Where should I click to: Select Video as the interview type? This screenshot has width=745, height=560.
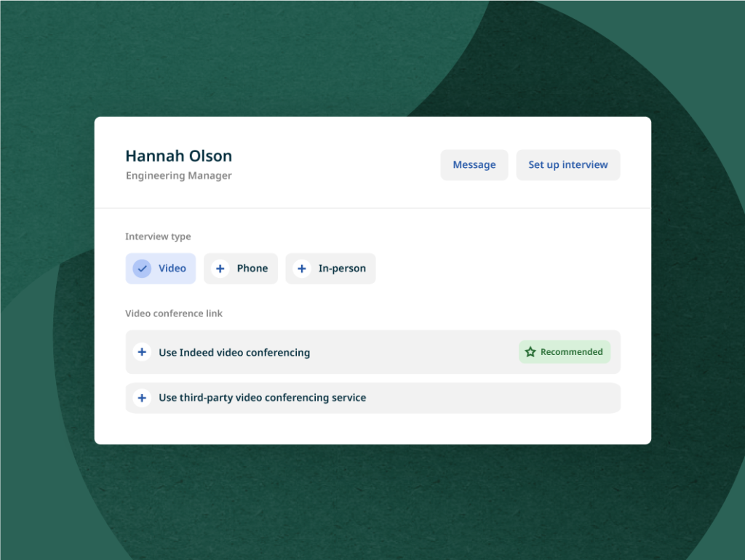coord(161,268)
